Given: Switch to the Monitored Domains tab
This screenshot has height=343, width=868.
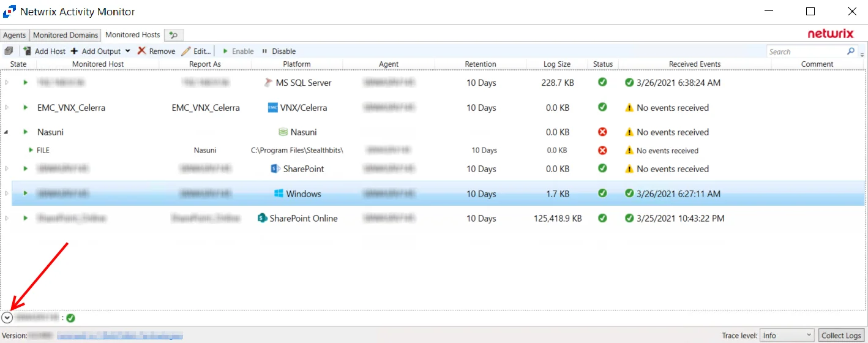Looking at the screenshot, I should click(x=65, y=36).
